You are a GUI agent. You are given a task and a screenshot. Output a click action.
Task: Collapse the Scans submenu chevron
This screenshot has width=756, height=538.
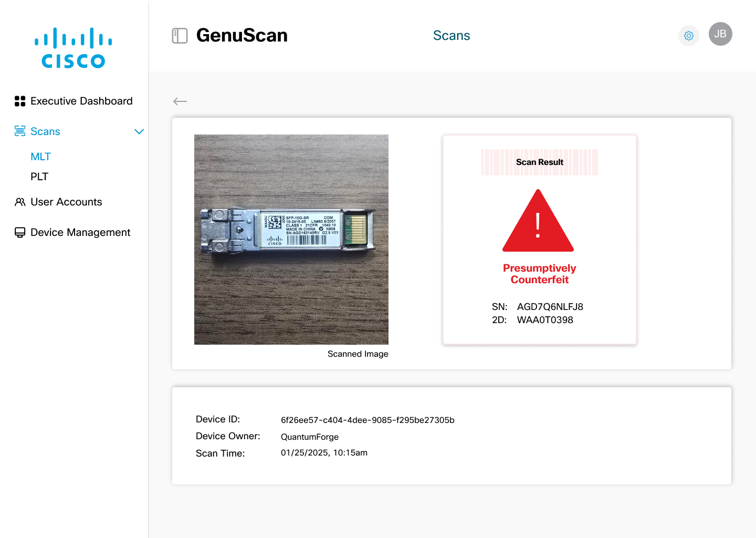139,131
